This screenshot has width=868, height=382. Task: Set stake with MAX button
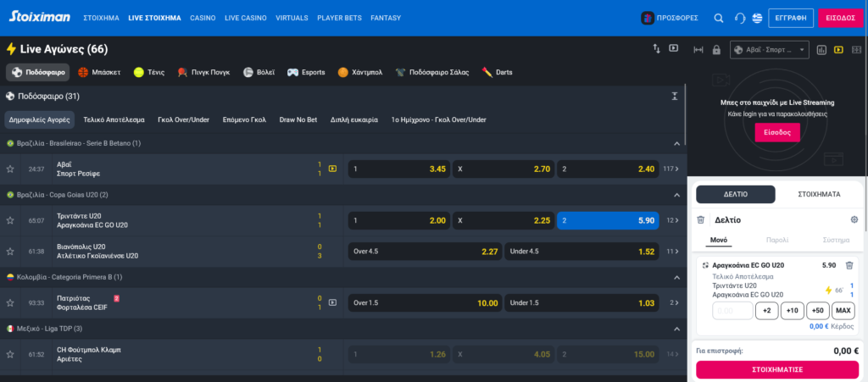pos(843,311)
